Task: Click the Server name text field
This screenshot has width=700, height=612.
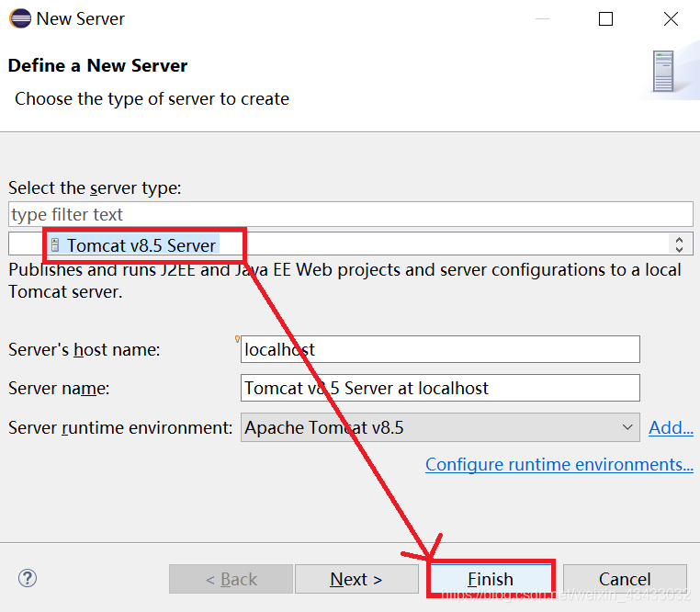Action: pos(440,388)
